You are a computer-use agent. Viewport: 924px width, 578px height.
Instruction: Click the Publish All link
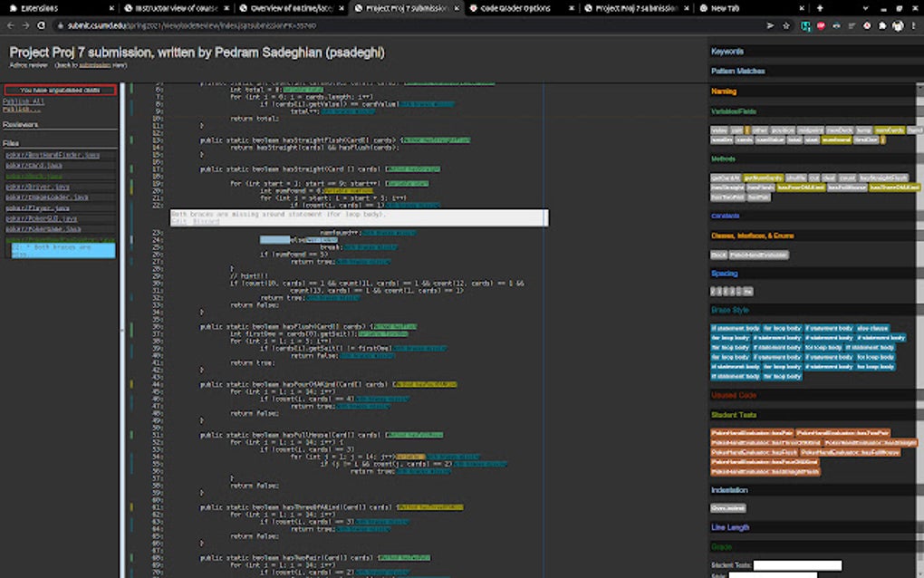24,101
